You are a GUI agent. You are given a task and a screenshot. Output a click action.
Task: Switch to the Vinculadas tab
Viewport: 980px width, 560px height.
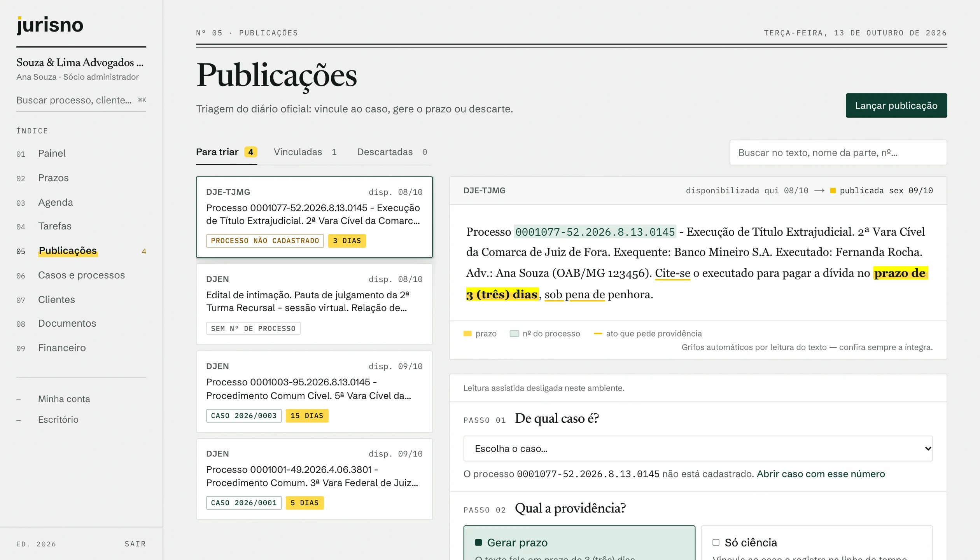tap(305, 152)
